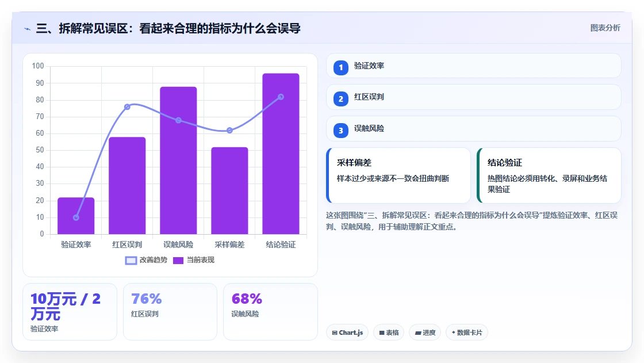This screenshot has height=363, width=644.
Task: Click the trend line point over 采样偏差
Action: point(229,131)
